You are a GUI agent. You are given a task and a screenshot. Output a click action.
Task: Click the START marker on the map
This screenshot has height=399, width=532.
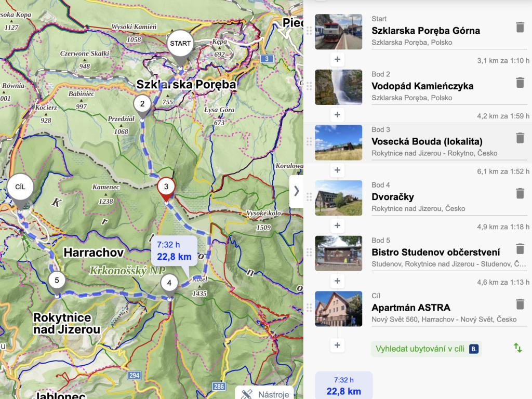pyautogui.click(x=180, y=44)
